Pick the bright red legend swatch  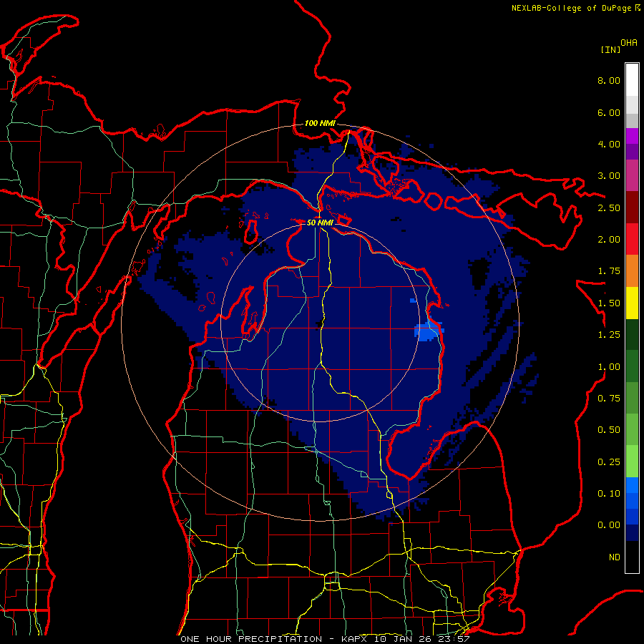point(632,239)
